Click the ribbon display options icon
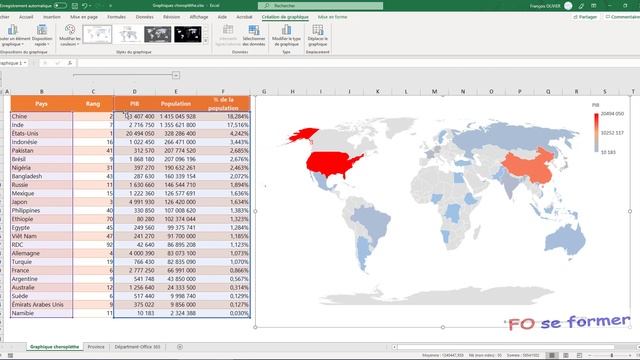The width and height of the screenshot is (640, 360). pyautogui.click(x=594, y=6)
